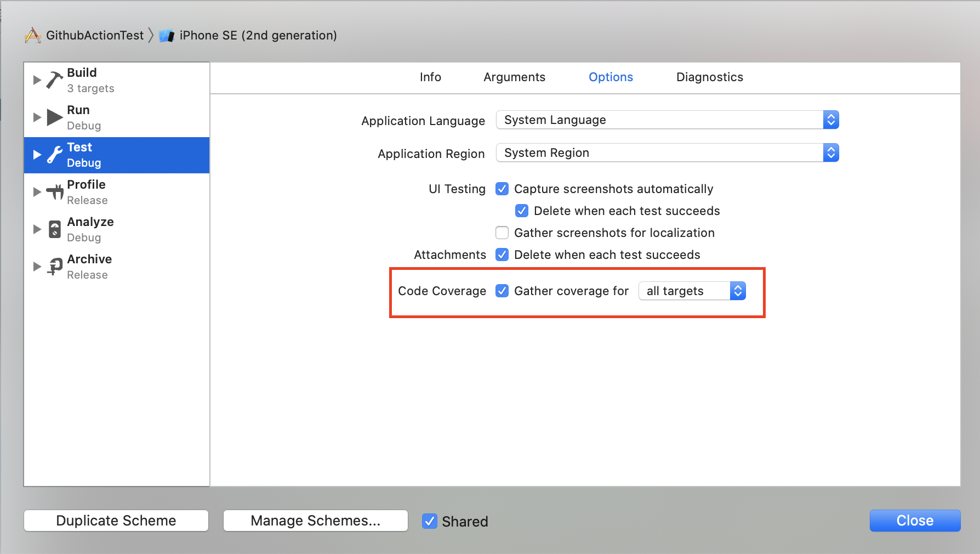980x554 pixels.
Task: Click '3 targets' text under Build
Action: click(91, 88)
